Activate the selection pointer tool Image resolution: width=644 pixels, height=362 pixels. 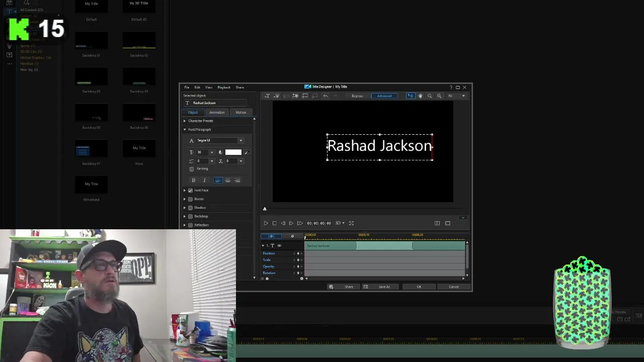click(x=411, y=96)
